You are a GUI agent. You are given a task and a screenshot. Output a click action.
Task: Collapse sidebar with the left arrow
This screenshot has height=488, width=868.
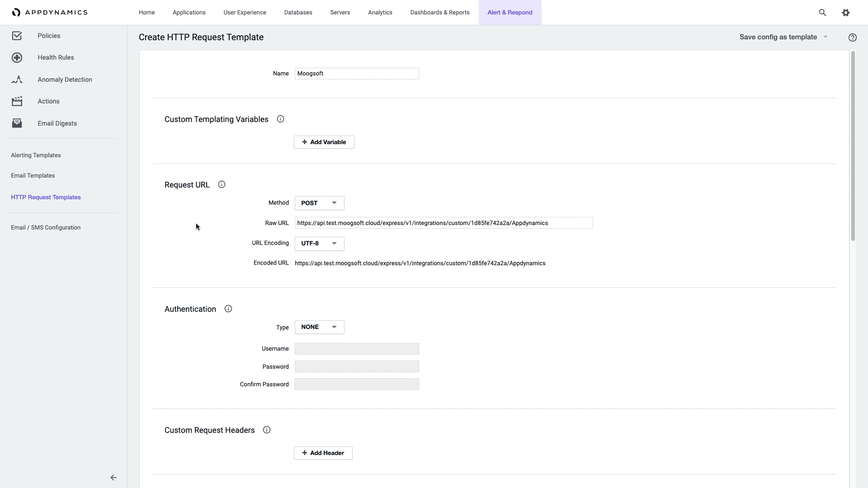click(x=113, y=478)
